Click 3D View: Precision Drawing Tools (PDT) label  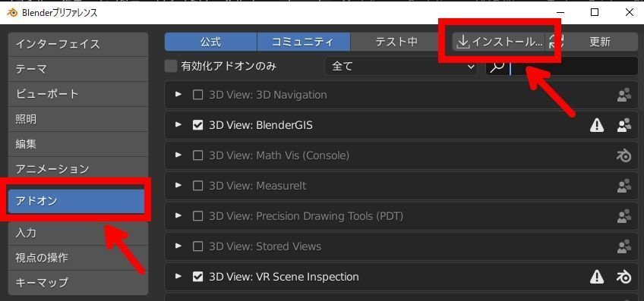[x=306, y=216]
